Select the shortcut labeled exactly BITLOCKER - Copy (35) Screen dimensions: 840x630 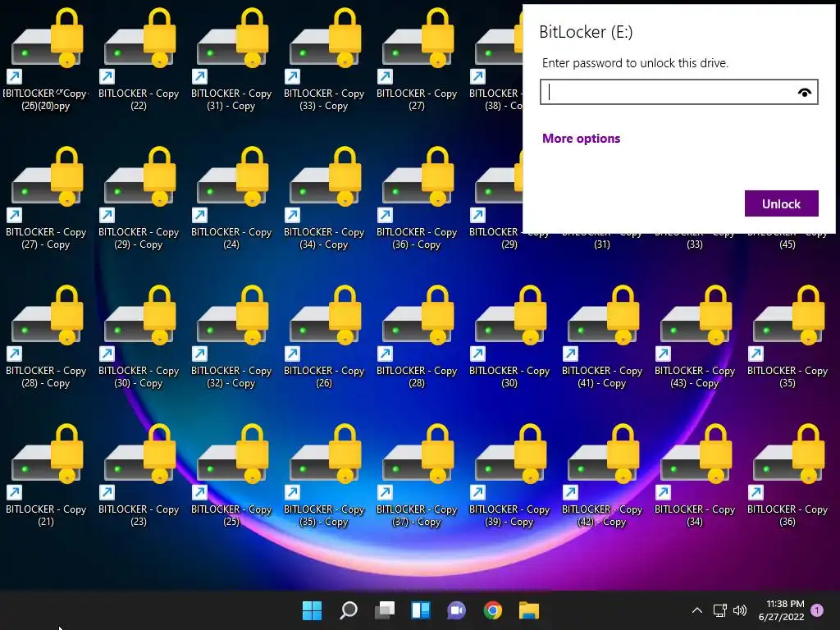[787, 336]
